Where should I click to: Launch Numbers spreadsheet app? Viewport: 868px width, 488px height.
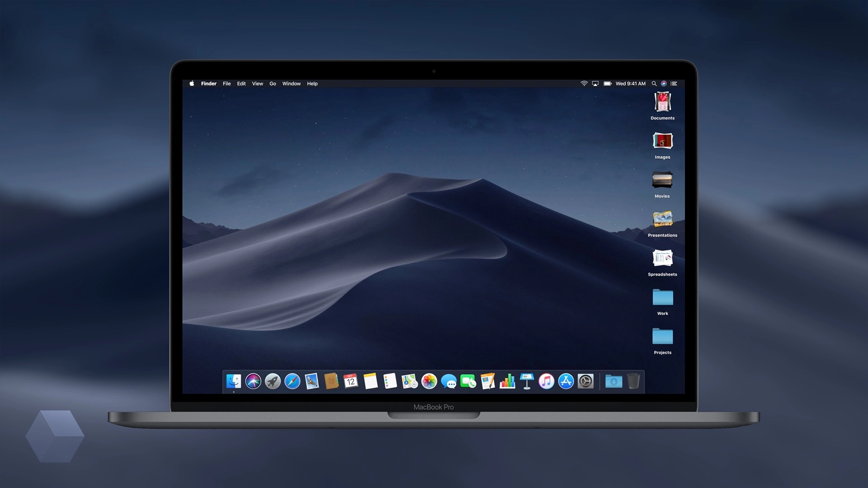click(507, 382)
